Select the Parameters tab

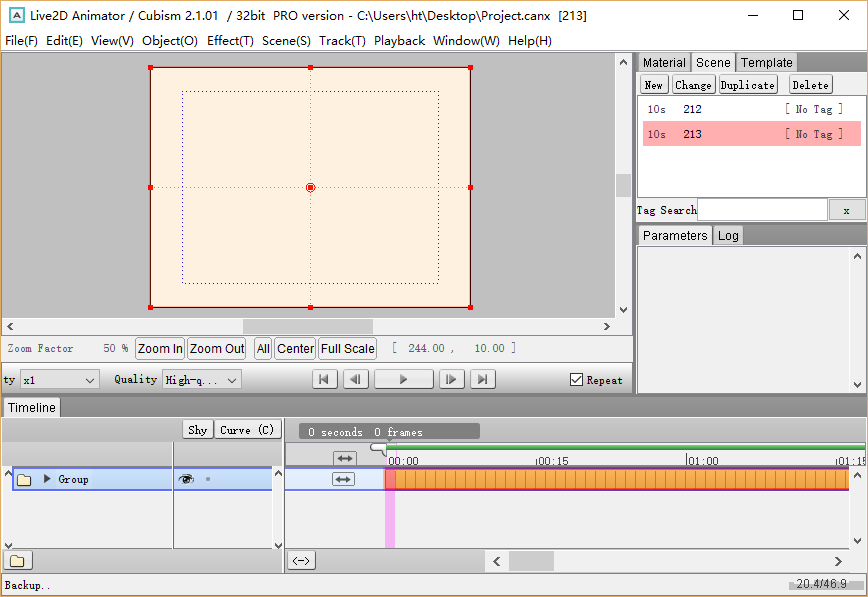click(x=675, y=235)
